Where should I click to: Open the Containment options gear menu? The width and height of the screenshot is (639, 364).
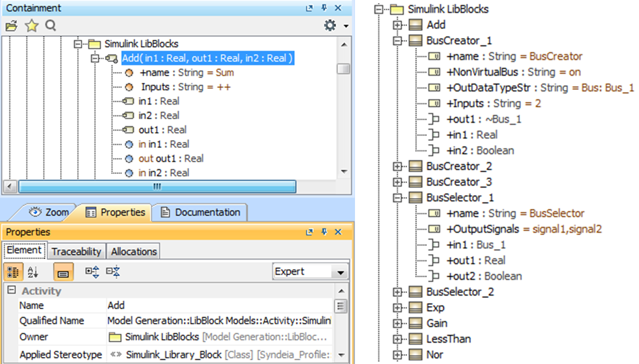pyautogui.click(x=331, y=24)
